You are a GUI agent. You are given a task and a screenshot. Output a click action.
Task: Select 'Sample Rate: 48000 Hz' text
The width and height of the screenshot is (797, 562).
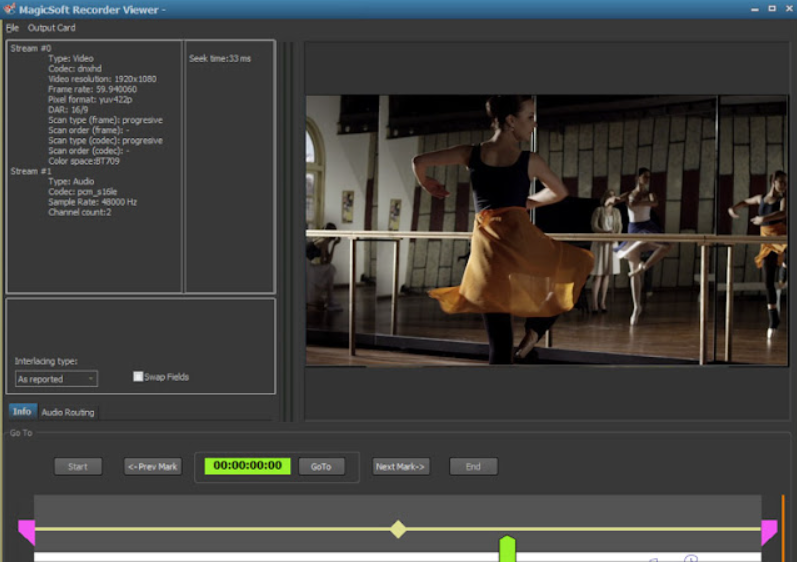[93, 202]
